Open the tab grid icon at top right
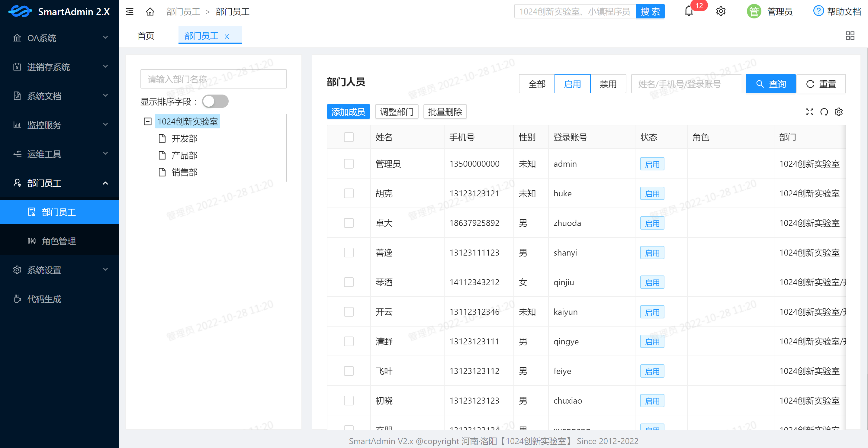The image size is (868, 448). pyautogui.click(x=850, y=36)
